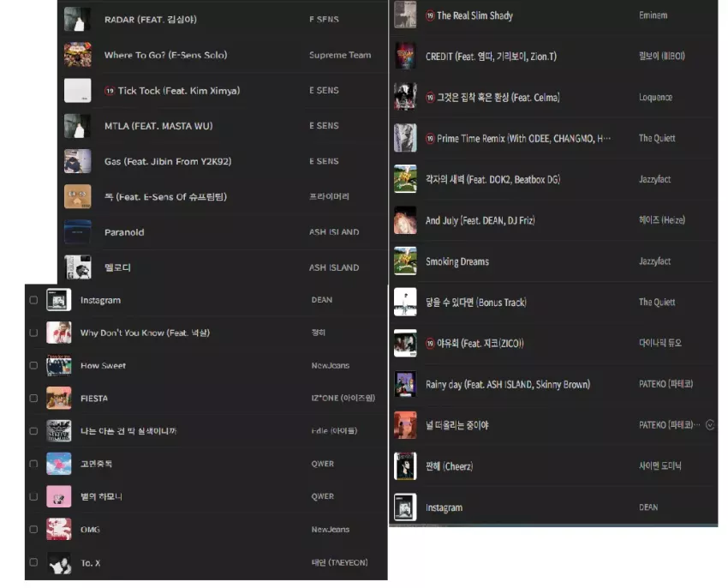Screen dimensions: 728x588
Task: Play the song RADAR (FEAT. 김심야)
Action: 151,20
